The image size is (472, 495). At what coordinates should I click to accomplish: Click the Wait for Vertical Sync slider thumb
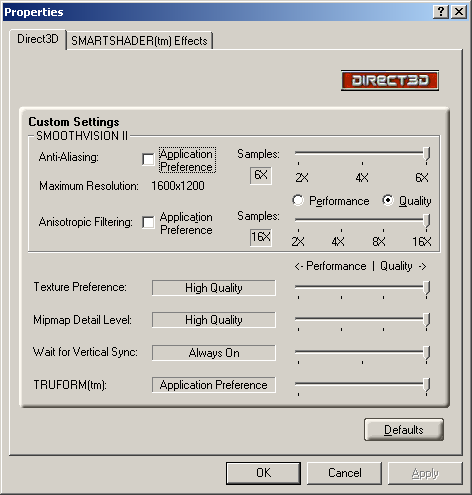[x=427, y=353]
